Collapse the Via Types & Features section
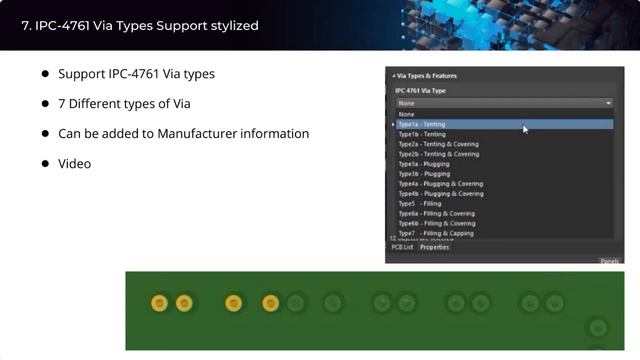Image resolution: width=640 pixels, height=360 pixels. click(394, 76)
